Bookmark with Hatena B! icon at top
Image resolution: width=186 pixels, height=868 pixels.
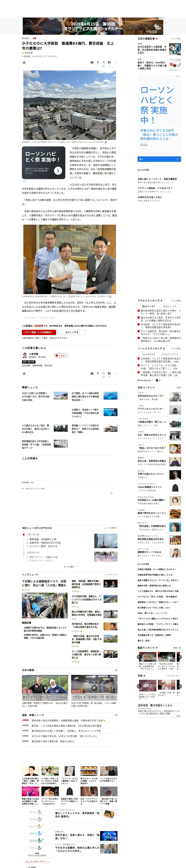coord(109,62)
